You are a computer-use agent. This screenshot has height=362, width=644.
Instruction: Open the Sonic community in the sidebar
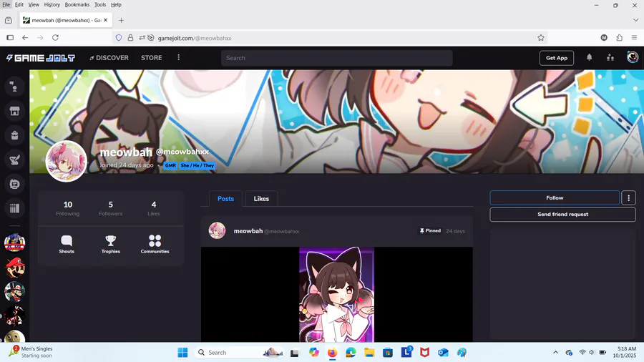(14, 243)
